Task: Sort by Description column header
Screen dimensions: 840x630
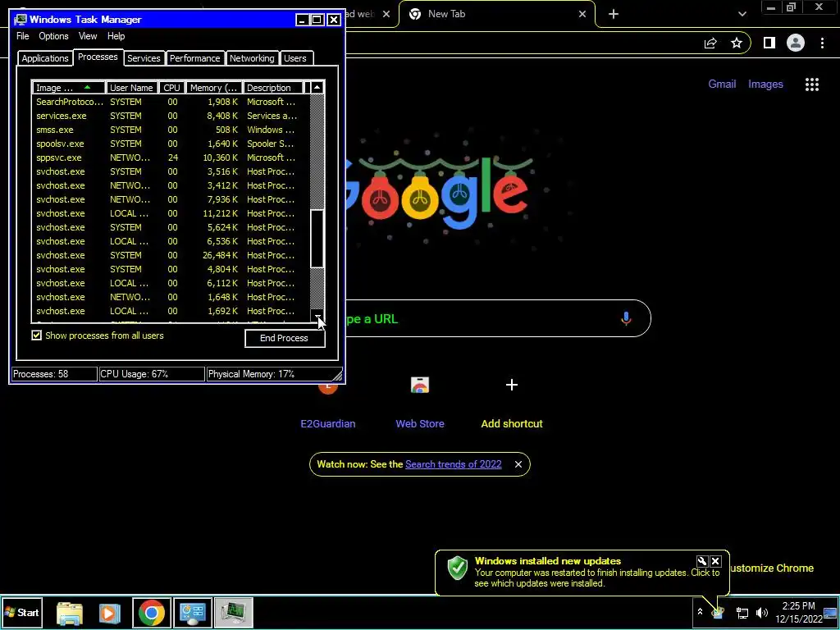Action: click(x=272, y=88)
